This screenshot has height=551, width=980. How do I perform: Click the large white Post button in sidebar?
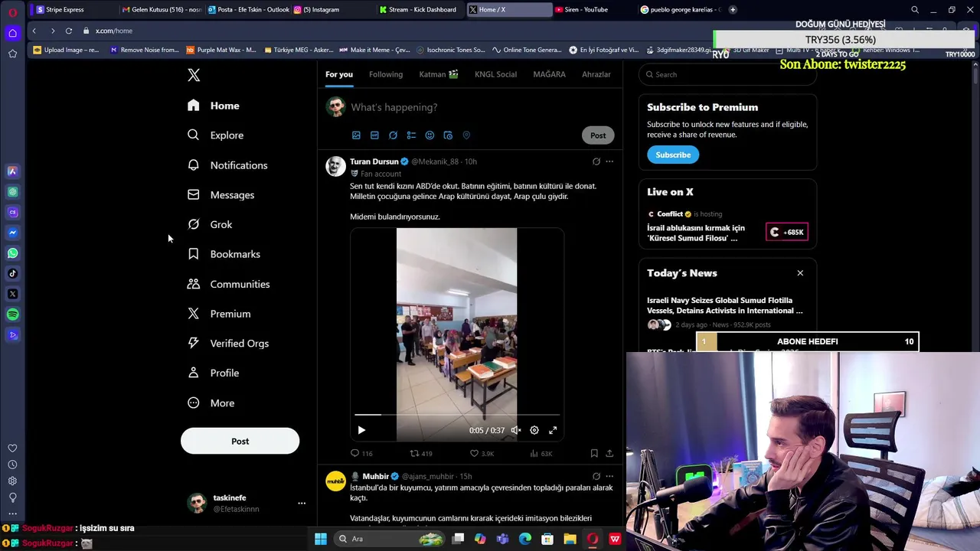(x=240, y=441)
